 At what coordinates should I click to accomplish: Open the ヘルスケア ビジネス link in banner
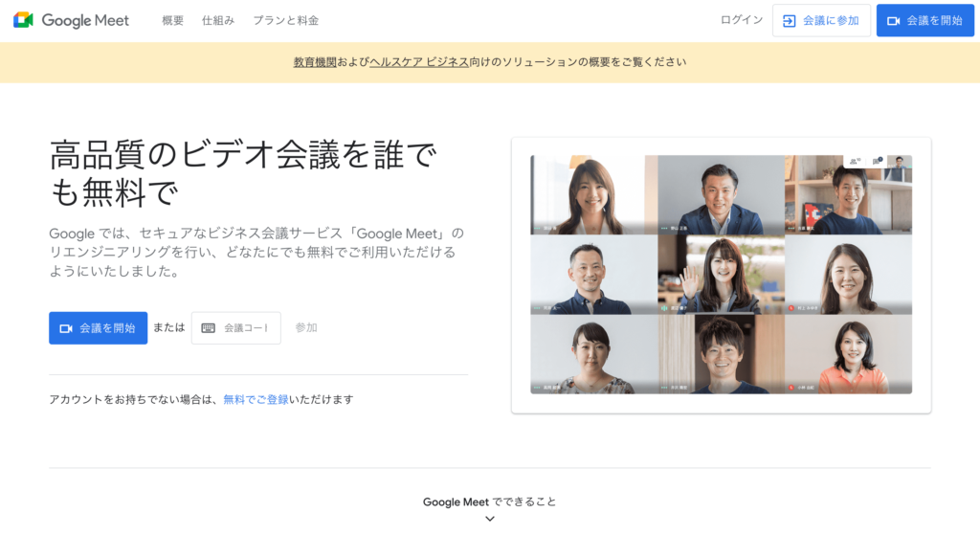[x=419, y=62]
